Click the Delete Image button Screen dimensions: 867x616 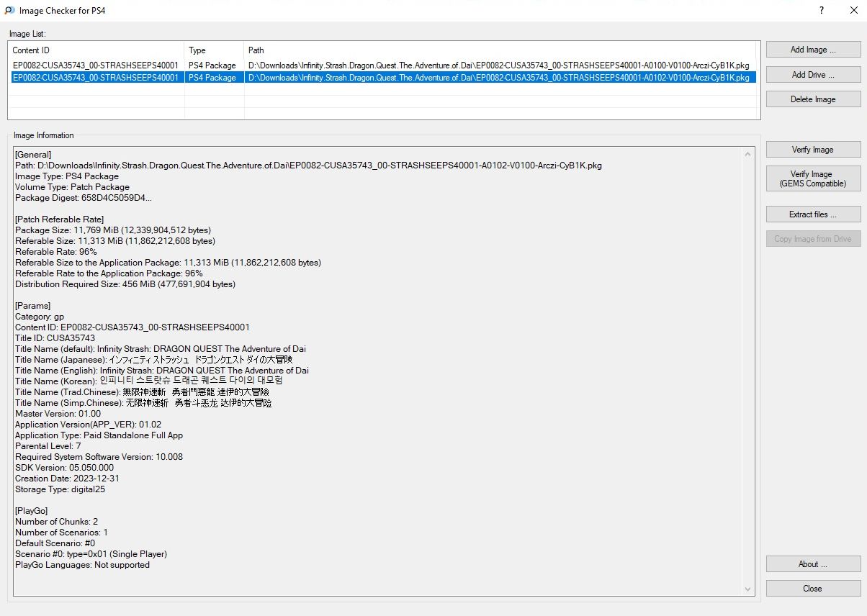[x=813, y=99]
